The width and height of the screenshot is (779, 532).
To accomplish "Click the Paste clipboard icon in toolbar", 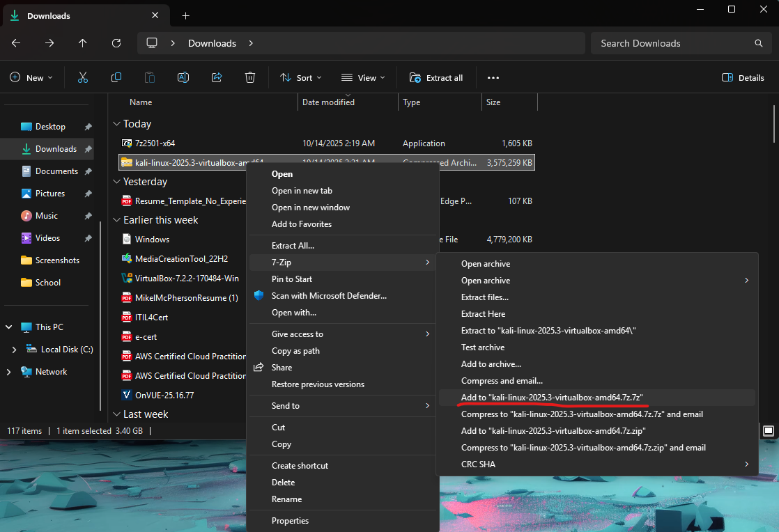I will tap(150, 77).
